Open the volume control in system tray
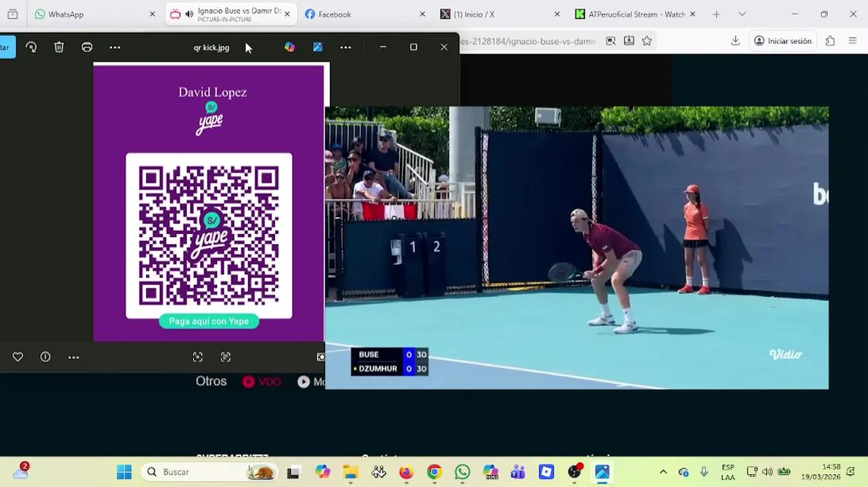This screenshot has width=868, height=487. (x=767, y=472)
